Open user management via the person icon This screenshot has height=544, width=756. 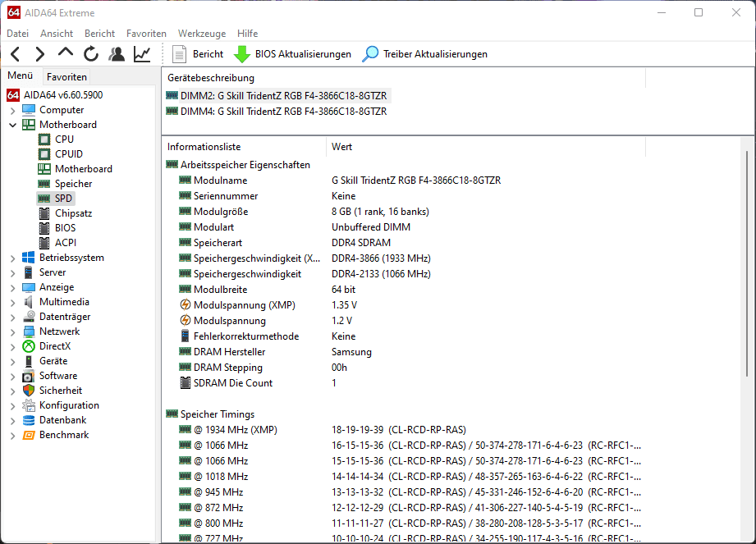[x=117, y=54]
